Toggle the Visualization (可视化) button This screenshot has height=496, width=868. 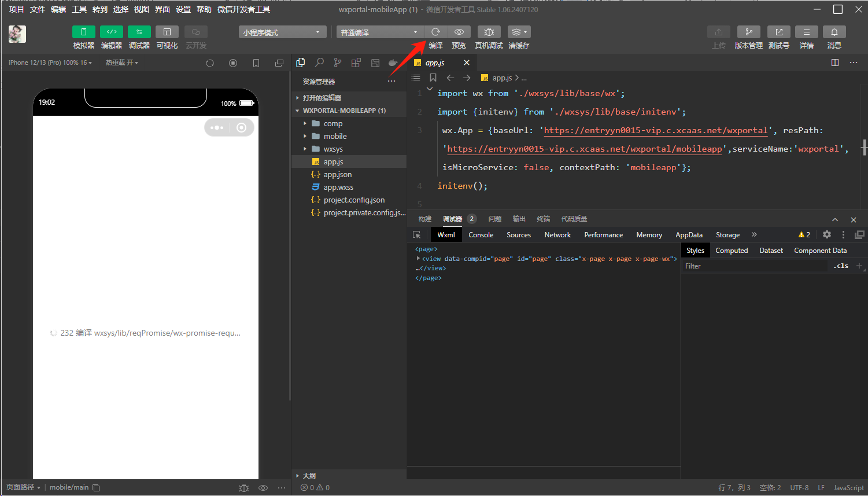tap(167, 32)
